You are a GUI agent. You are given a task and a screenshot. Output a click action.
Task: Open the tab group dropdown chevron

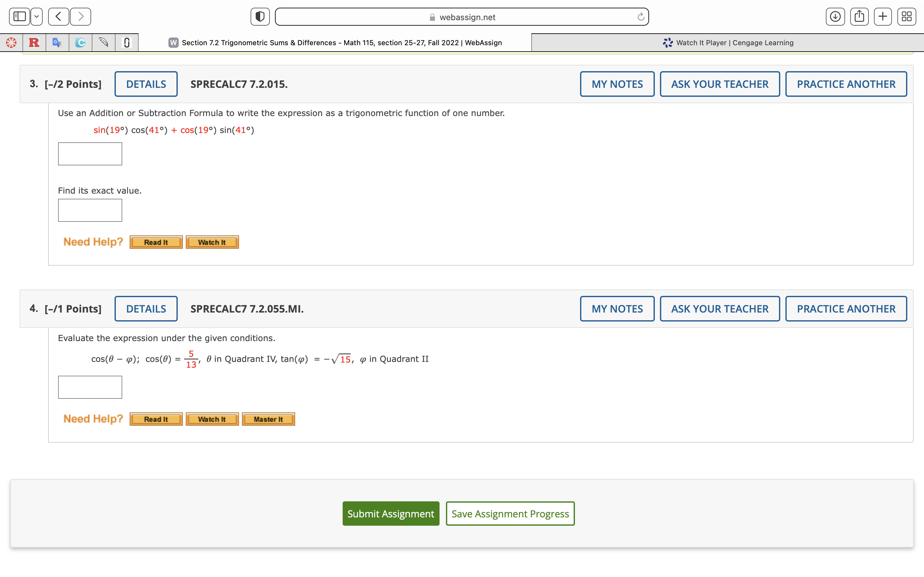(37, 16)
